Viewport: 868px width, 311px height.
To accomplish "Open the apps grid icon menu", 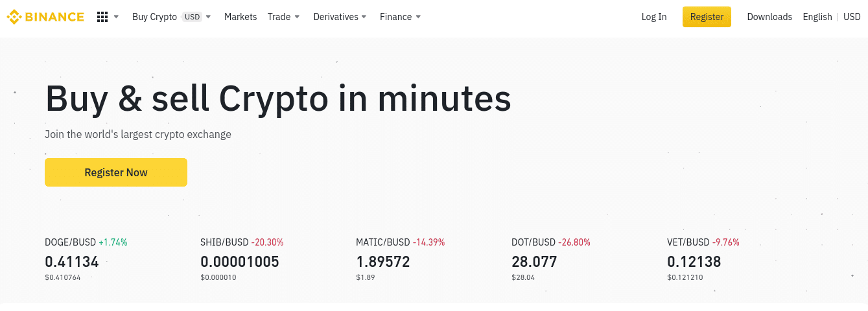I will pyautogui.click(x=102, y=17).
